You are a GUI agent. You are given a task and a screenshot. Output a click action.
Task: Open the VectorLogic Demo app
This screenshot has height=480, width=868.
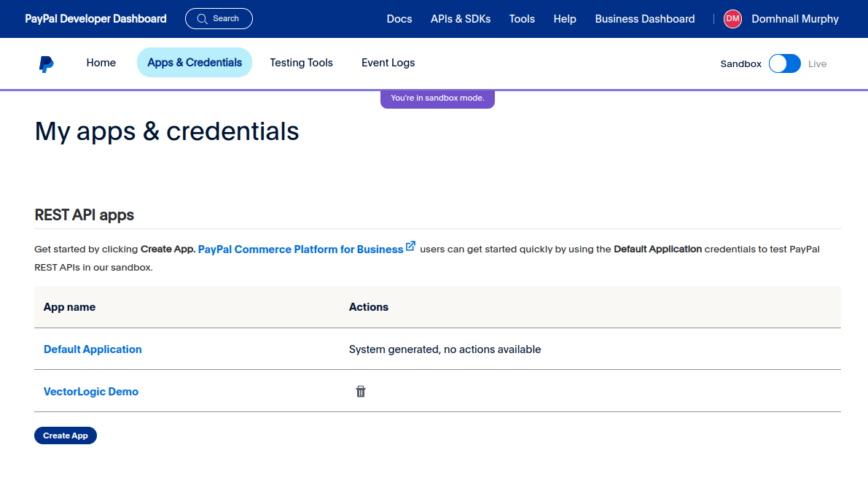[x=91, y=391]
